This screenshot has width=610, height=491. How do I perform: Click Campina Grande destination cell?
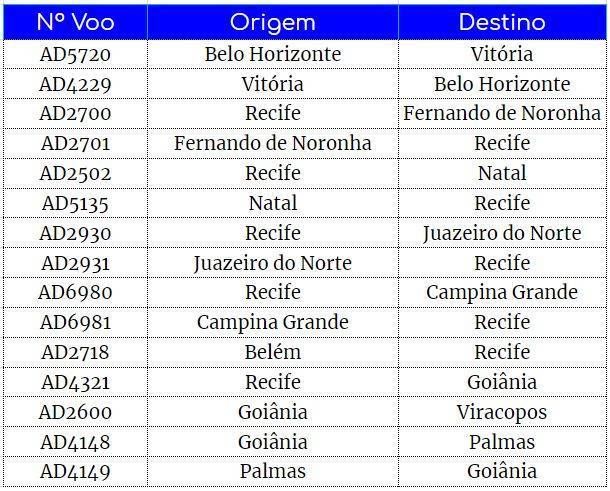(x=502, y=293)
